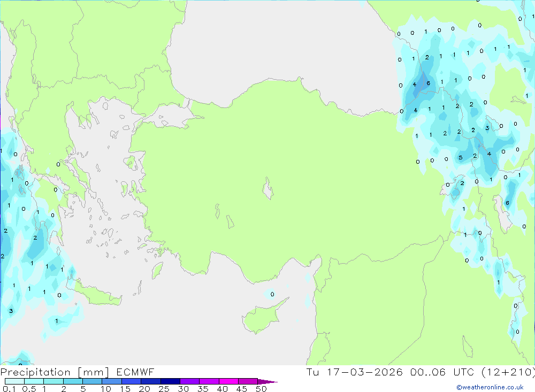Click the '00..06 UTC' time range text

[442, 372]
